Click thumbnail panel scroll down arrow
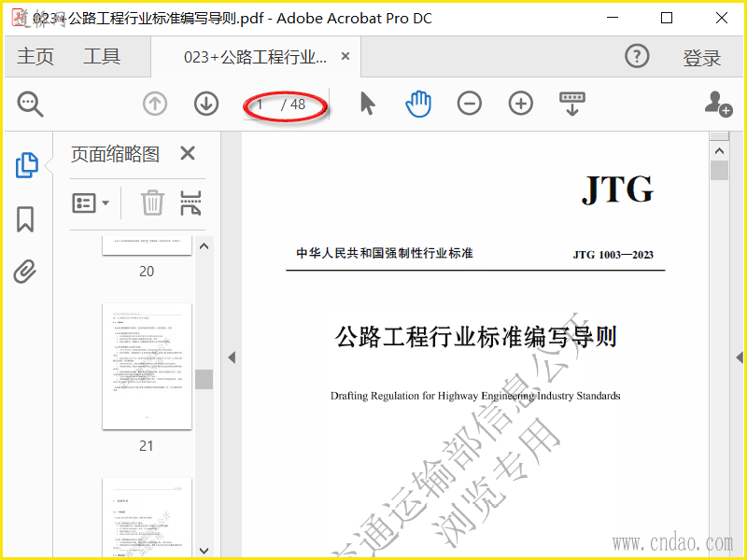Viewport: 747px width, 560px height. 204,551
